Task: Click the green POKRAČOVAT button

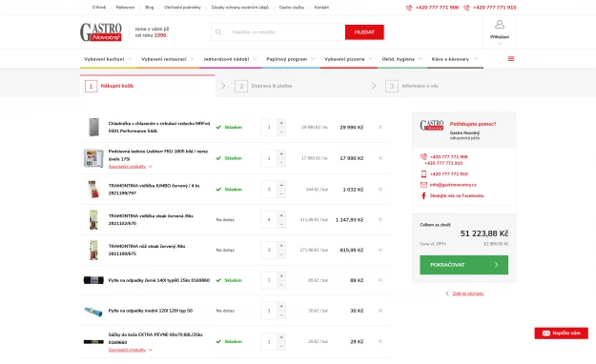Action: click(x=463, y=265)
